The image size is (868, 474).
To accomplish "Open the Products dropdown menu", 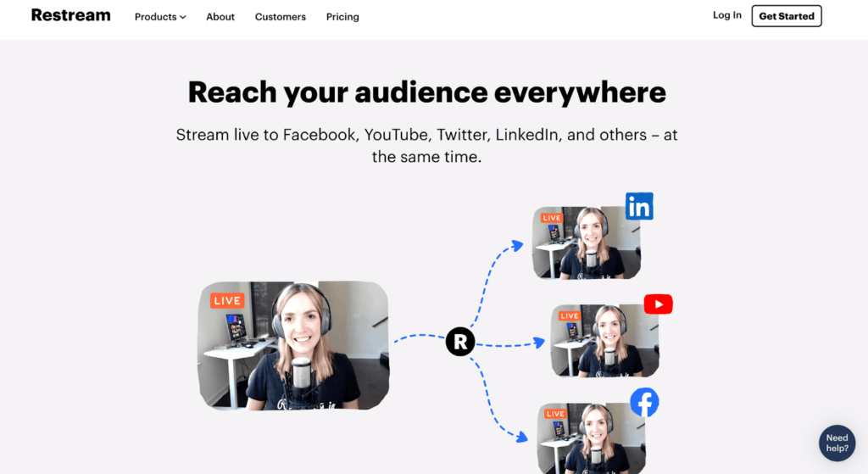I will (160, 17).
